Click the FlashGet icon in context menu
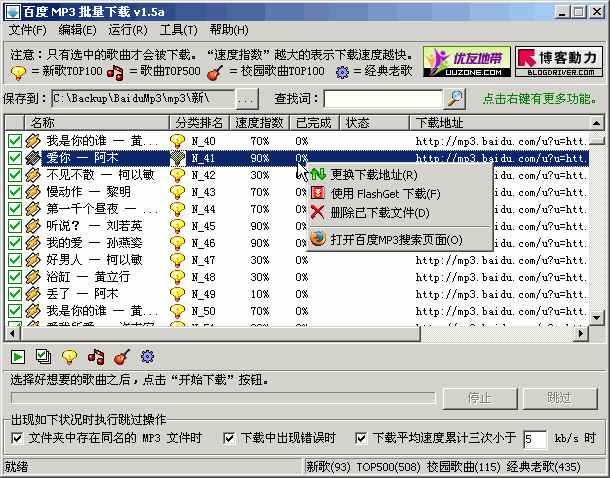610x478 pixels. tap(318, 193)
